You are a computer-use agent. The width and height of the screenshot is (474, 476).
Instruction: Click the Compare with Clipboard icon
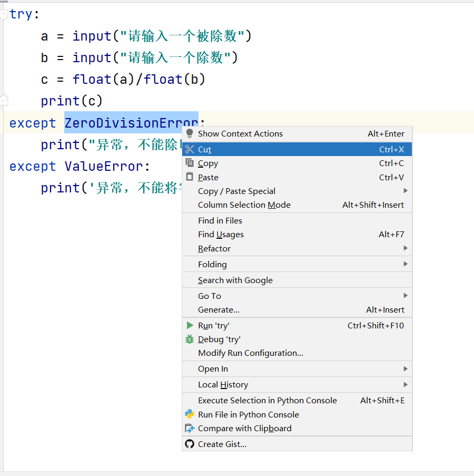(190, 428)
